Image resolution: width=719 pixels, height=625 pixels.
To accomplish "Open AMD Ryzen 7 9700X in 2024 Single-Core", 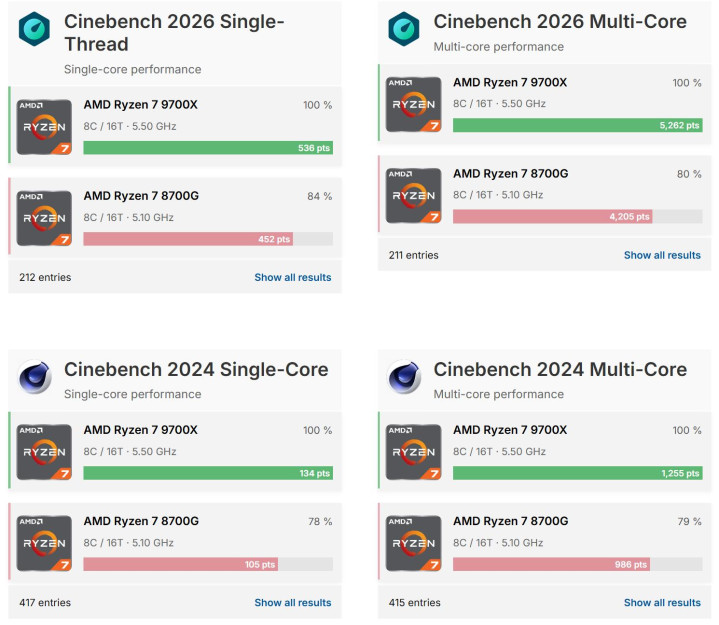I will pyautogui.click(x=140, y=430).
